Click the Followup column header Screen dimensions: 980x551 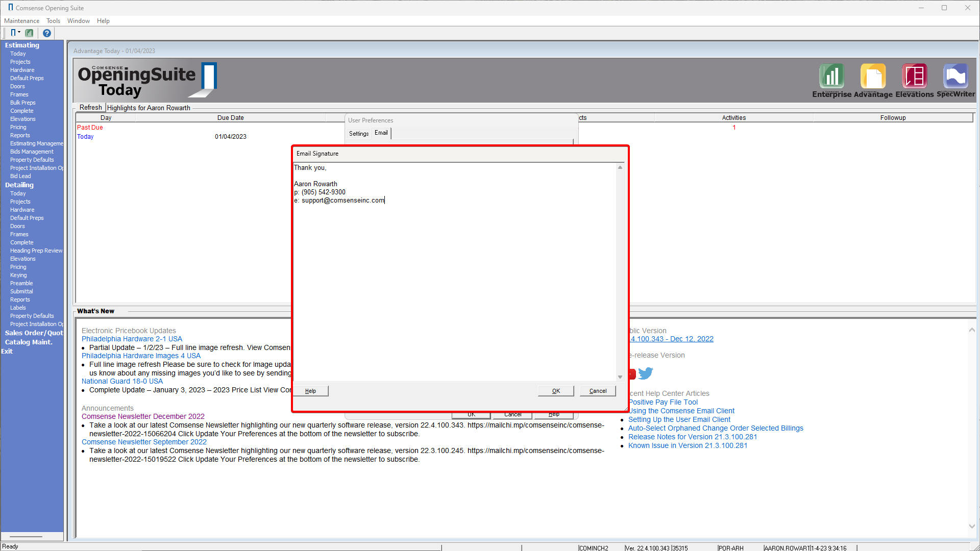click(x=893, y=118)
